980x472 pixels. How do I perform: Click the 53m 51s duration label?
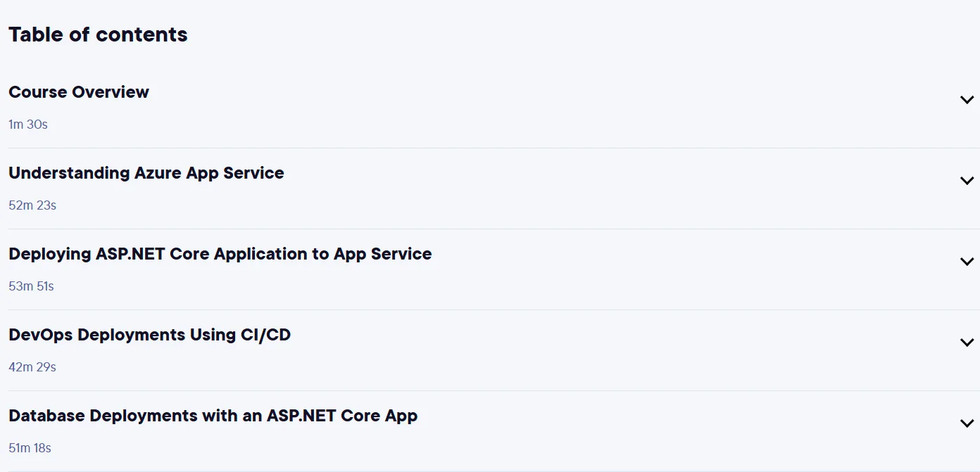pyautogui.click(x=31, y=286)
